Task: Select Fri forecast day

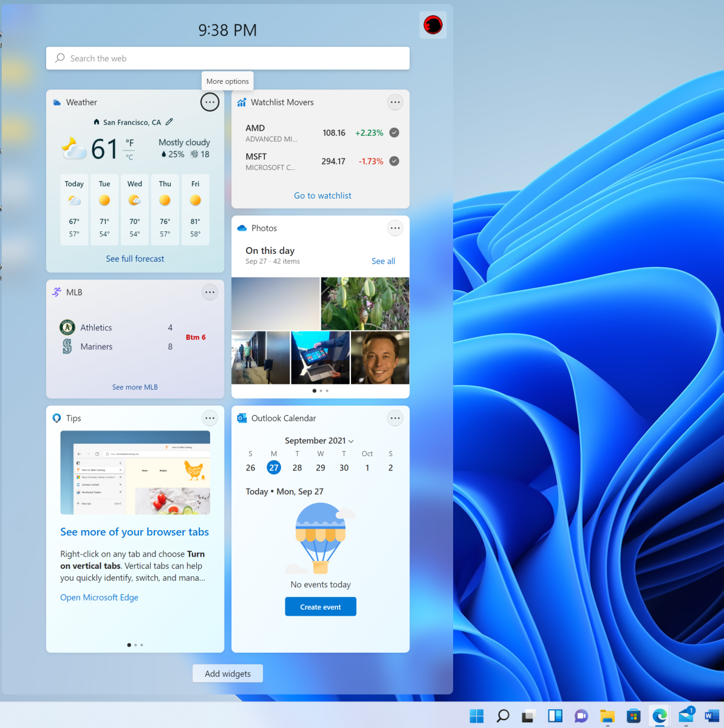Action: (x=196, y=209)
